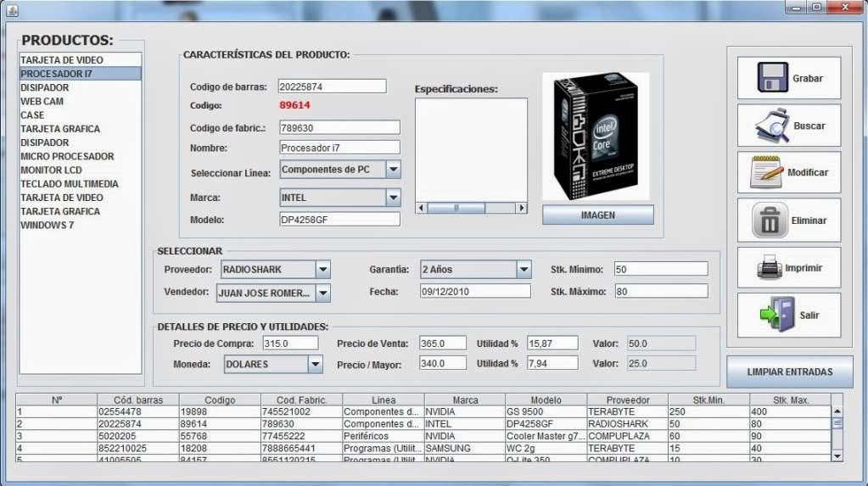868x486 pixels.
Task: Click the Java icon in title bar
Action: (x=12, y=8)
